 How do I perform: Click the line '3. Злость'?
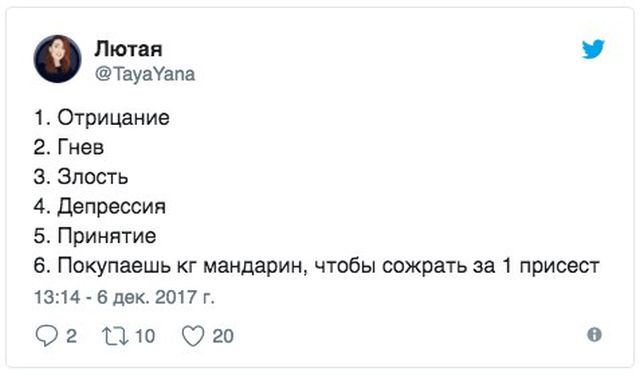click(81, 177)
